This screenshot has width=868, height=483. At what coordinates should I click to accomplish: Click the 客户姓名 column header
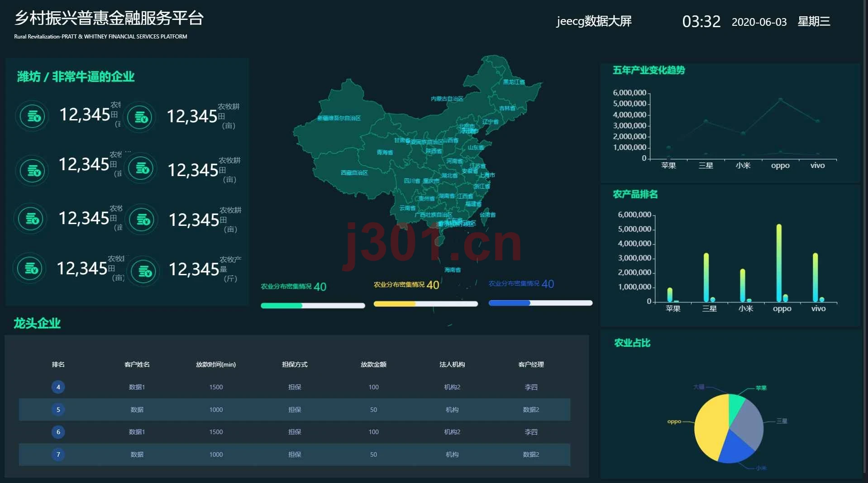[137, 364]
